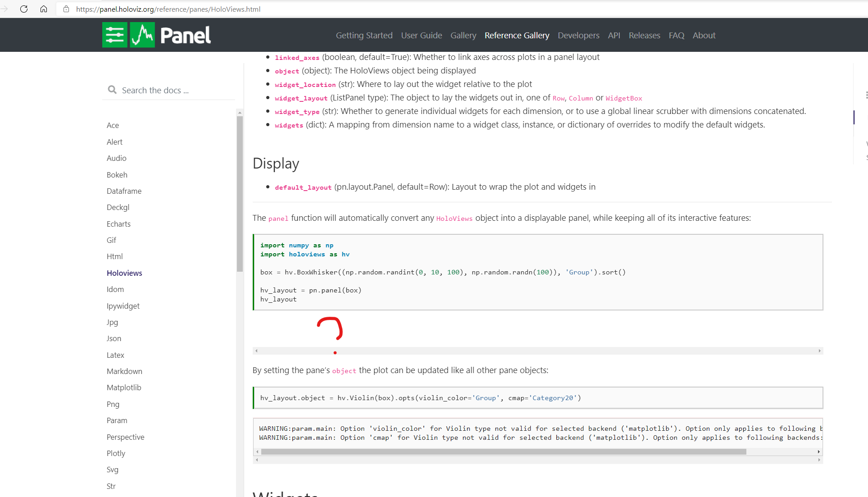Reload the page with the refresh icon
Image resolution: width=868 pixels, height=497 pixels.
[24, 9]
